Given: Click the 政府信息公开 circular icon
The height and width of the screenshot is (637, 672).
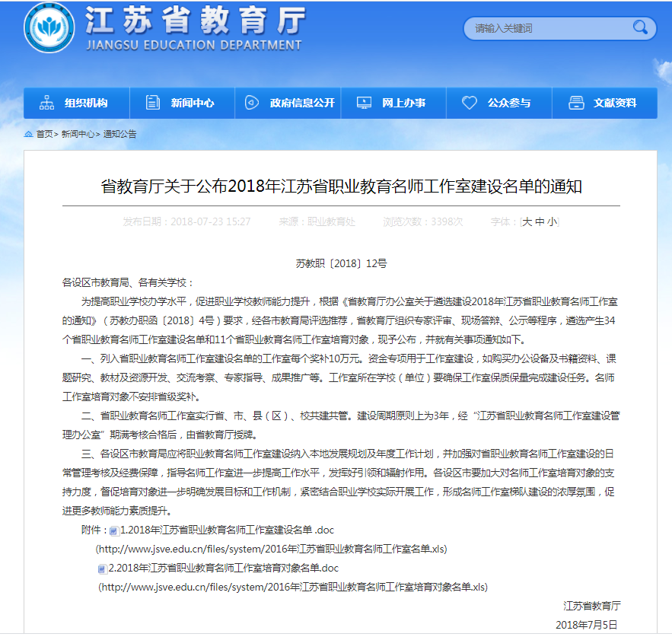Looking at the screenshot, I should pyautogui.click(x=252, y=103).
